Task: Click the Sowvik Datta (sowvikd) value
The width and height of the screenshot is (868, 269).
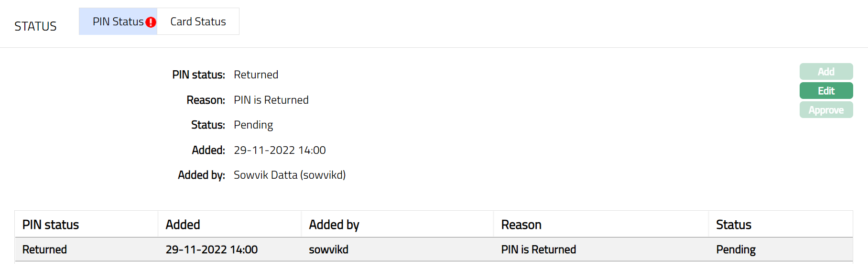Action: 289,175
